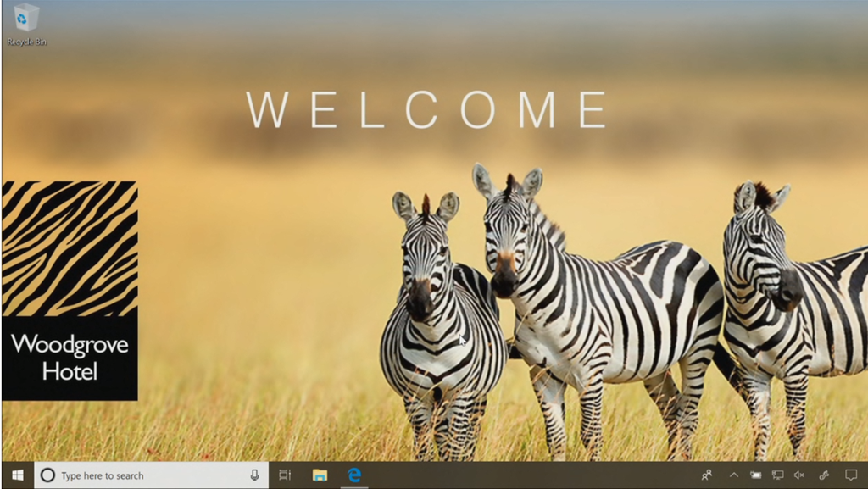Click the Type here to search box

(152, 475)
